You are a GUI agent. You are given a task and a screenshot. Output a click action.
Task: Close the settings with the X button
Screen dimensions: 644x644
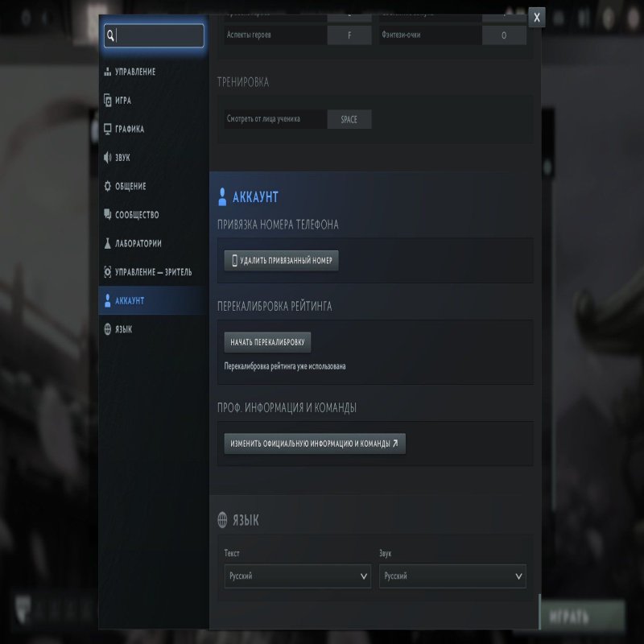(x=537, y=18)
